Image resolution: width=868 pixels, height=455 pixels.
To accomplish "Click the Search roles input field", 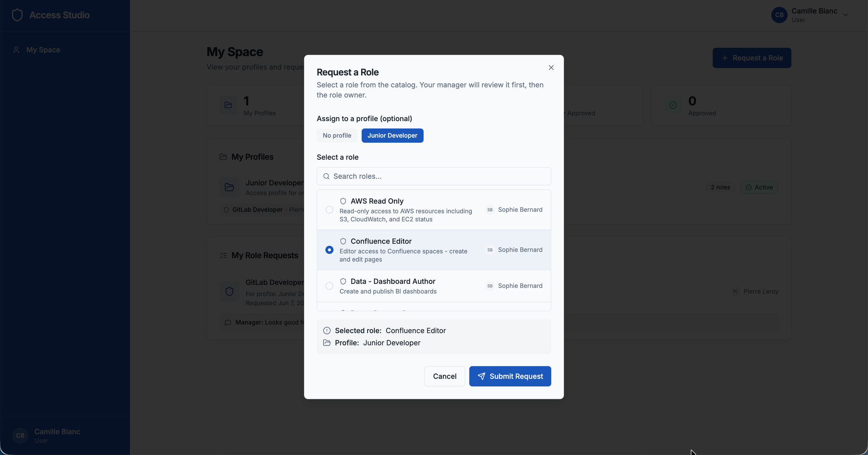I will point(434,176).
